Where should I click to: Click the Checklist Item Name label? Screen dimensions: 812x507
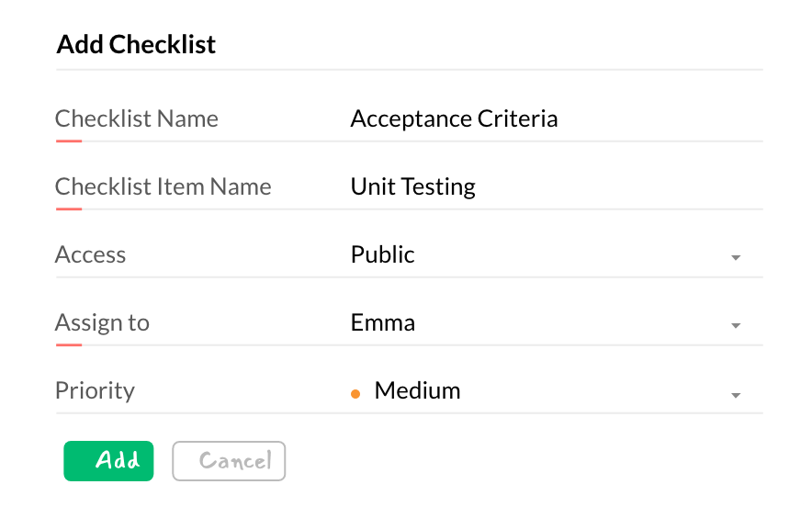(x=163, y=186)
